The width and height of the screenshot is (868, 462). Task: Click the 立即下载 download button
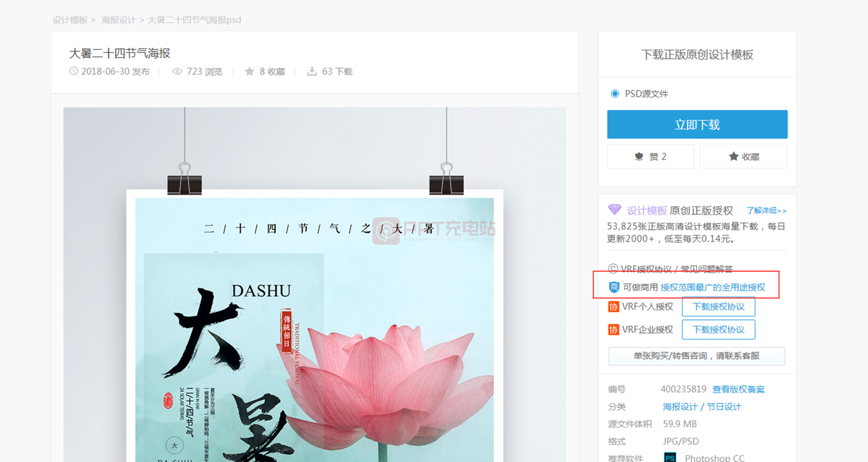coord(697,124)
